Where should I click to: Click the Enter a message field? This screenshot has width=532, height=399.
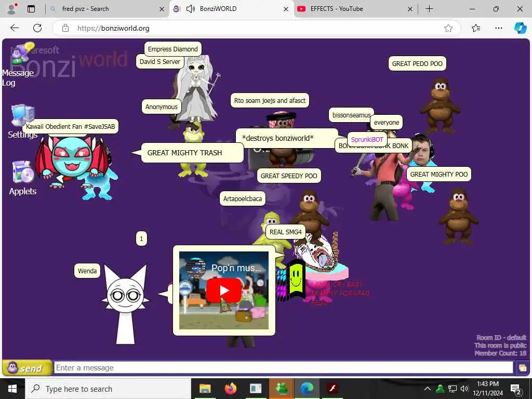[283, 368]
